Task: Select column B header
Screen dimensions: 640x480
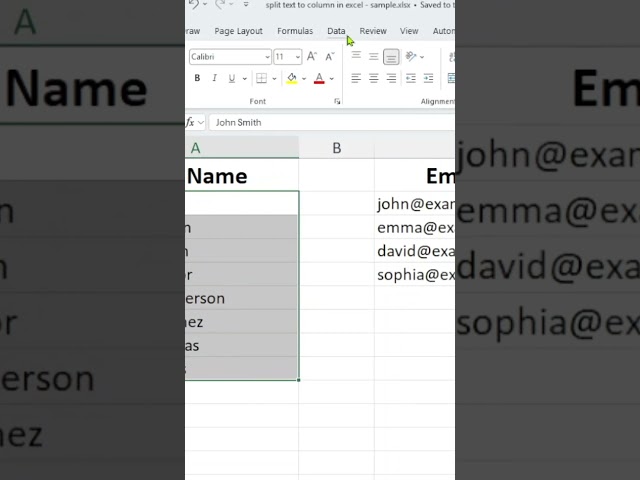Action: 336,148
